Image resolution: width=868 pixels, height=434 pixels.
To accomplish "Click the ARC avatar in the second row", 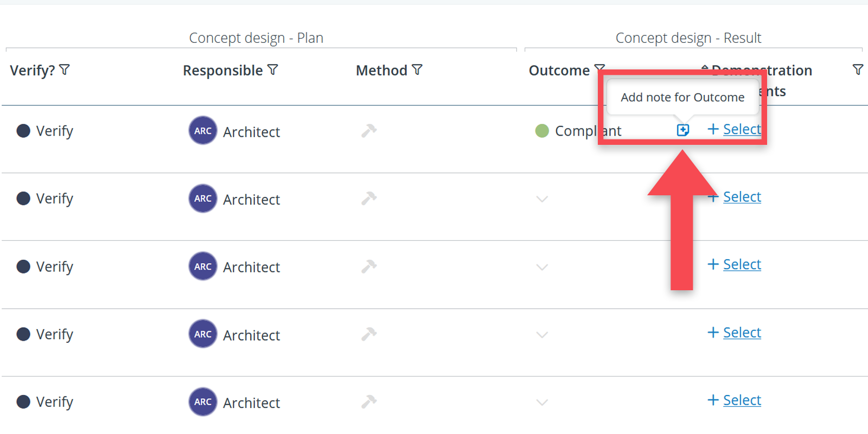I will [203, 199].
